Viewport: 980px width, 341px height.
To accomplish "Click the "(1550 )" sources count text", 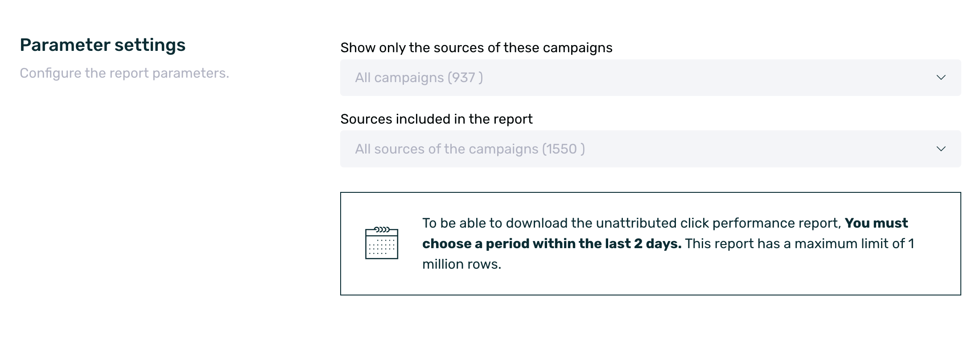I will tap(563, 149).
